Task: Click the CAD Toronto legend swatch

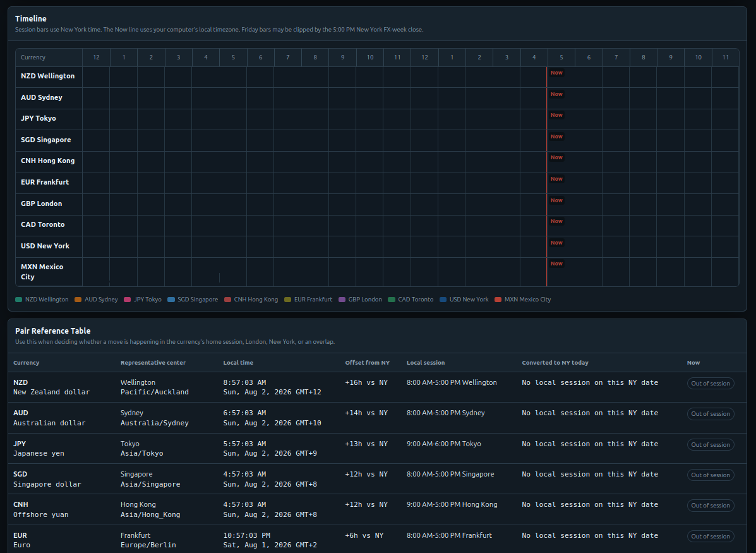Action: click(392, 300)
